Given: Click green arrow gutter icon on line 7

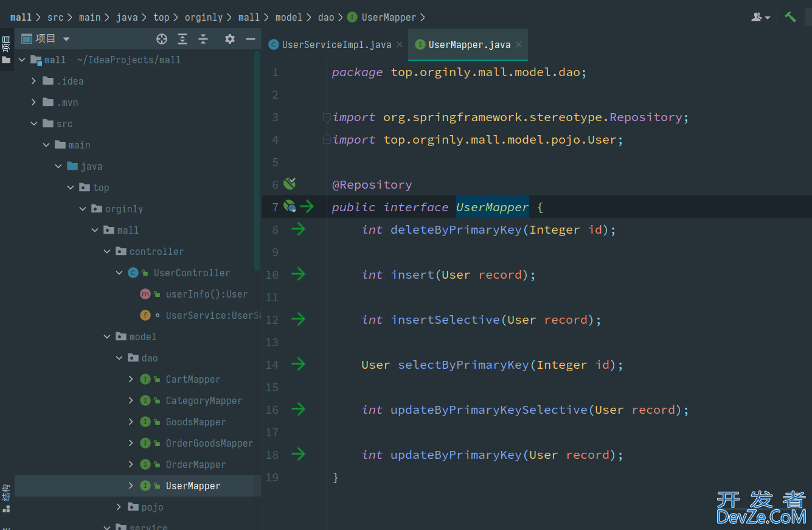Looking at the screenshot, I should click(307, 207).
